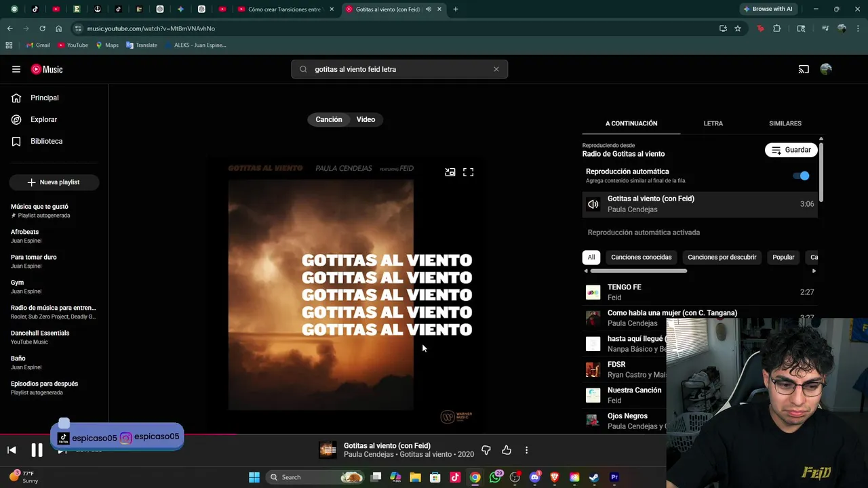Screen dimensions: 868x488
Task: Reload the page in Chrome
Action: 42,28
